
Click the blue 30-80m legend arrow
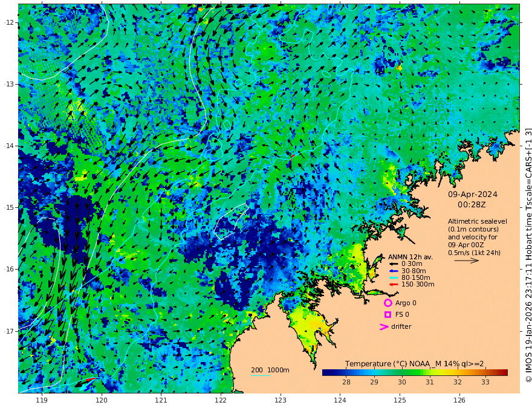pos(393,271)
